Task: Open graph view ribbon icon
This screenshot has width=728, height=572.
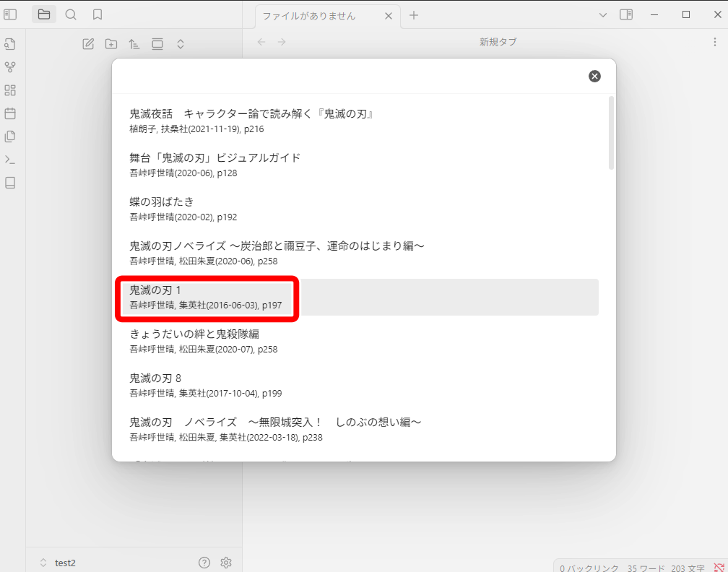Action: tap(10, 67)
